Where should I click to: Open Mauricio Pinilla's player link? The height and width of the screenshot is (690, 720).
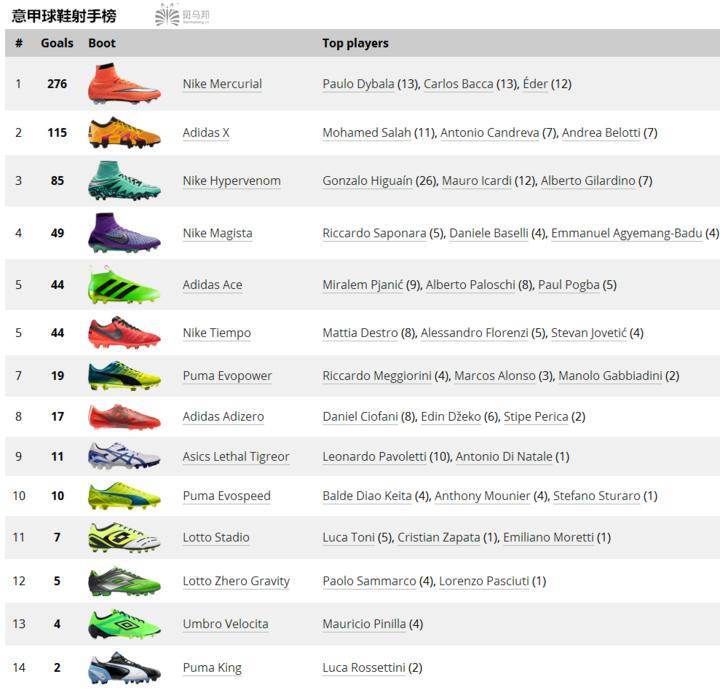point(364,624)
